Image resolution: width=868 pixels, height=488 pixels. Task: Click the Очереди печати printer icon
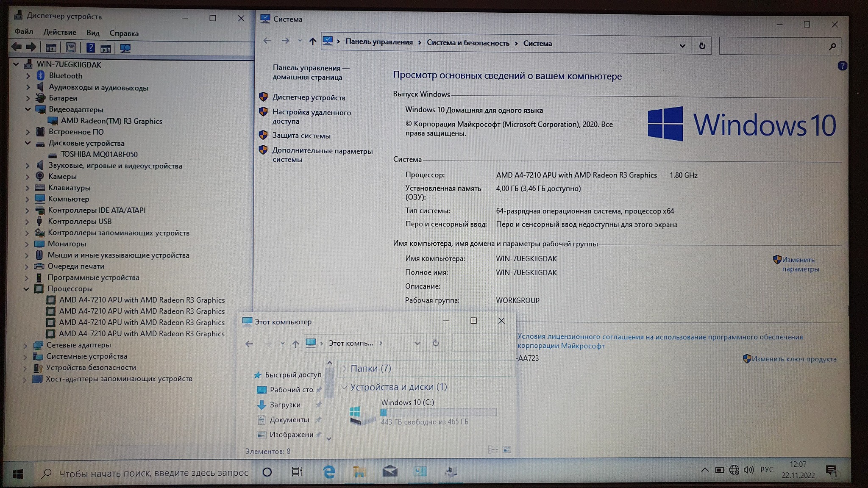pos(39,266)
